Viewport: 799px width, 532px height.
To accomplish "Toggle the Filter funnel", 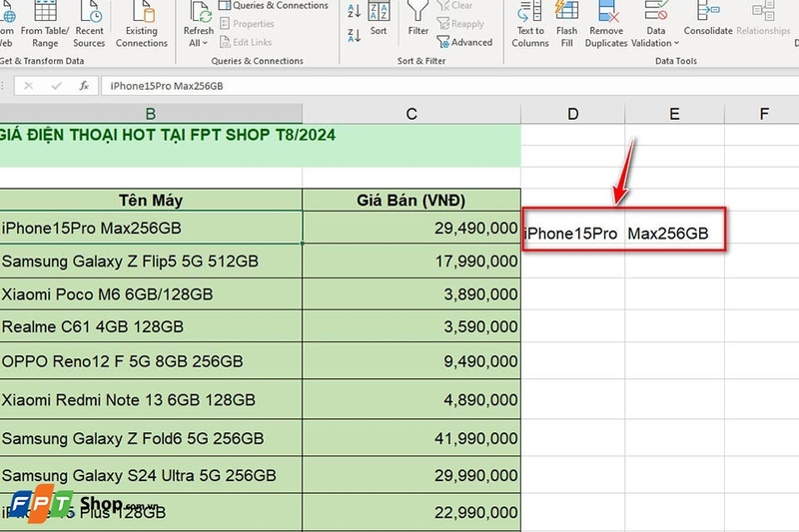I will [x=417, y=18].
